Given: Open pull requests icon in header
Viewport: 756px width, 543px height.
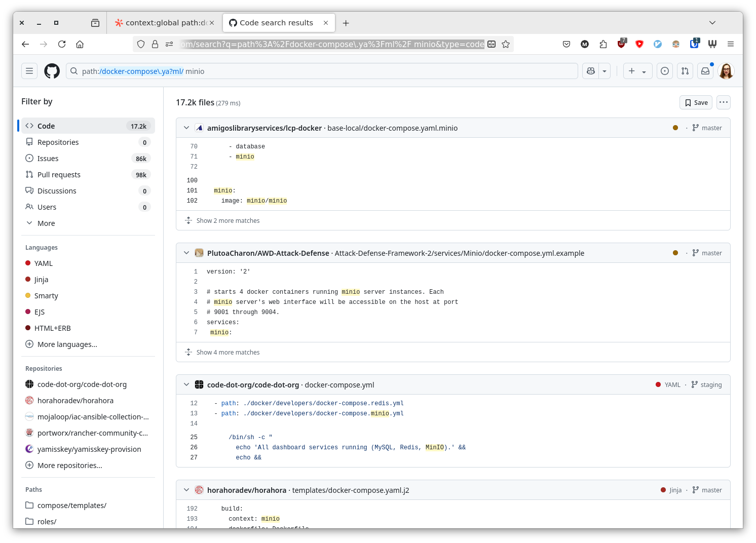Looking at the screenshot, I should point(685,71).
